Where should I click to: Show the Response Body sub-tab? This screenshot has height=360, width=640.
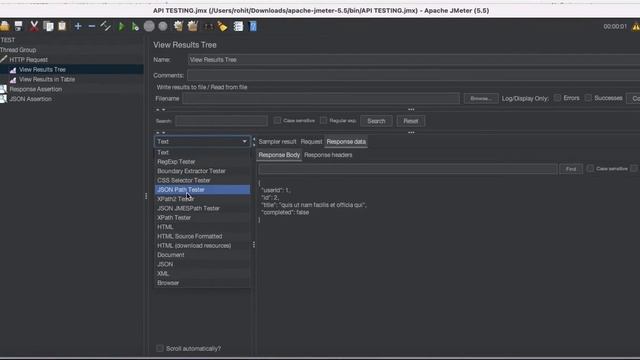coord(279,155)
